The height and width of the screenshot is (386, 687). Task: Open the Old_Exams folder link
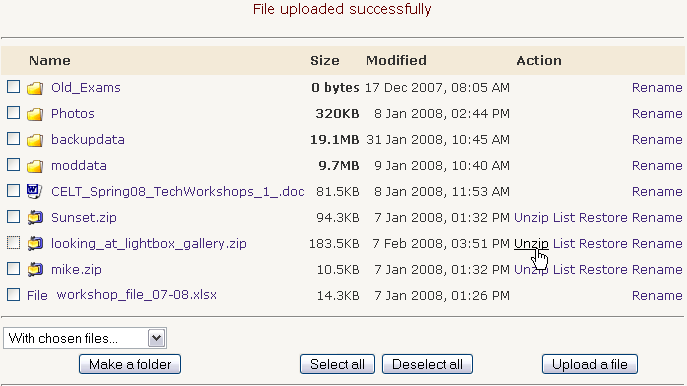85,88
